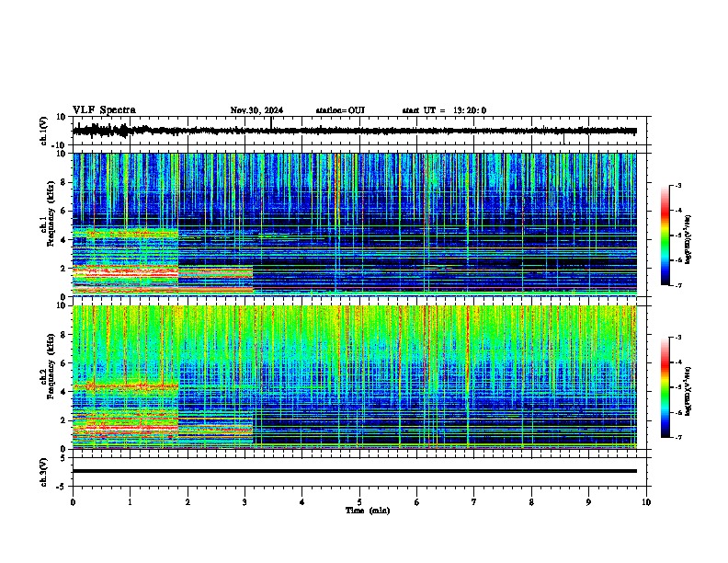The width and height of the screenshot is (728, 563).
Task: Click the "2" tick on the time axis
Action: [188, 502]
